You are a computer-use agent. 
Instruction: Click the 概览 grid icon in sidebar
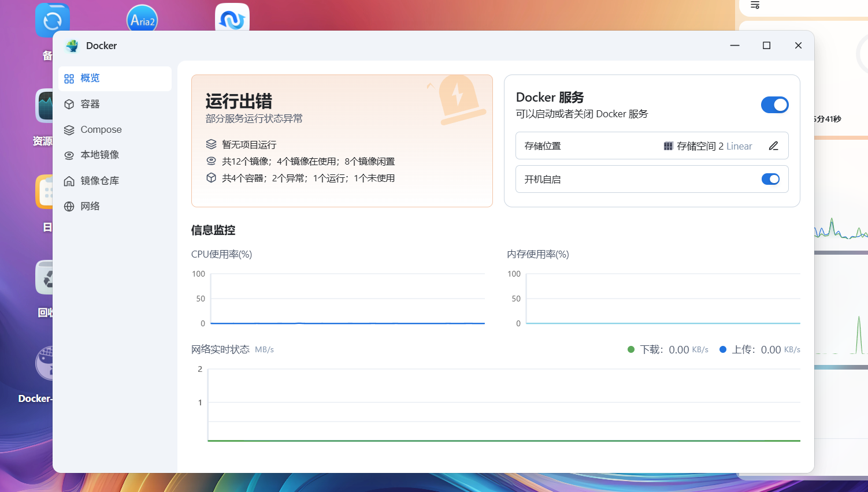[69, 79]
